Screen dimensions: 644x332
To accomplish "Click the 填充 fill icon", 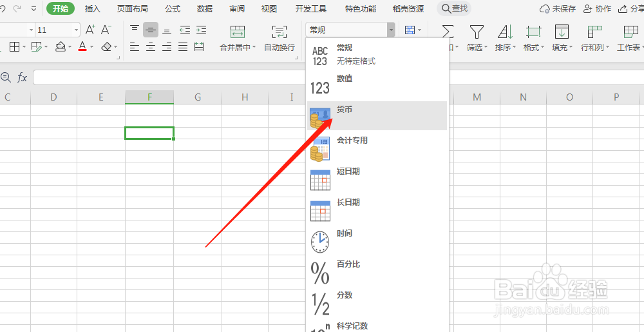I will pos(562,31).
